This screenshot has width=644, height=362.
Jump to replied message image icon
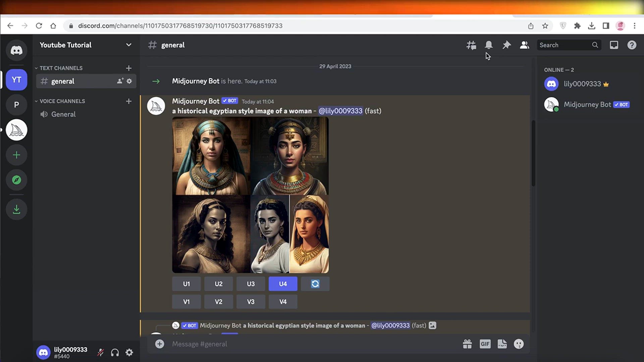[432, 325]
